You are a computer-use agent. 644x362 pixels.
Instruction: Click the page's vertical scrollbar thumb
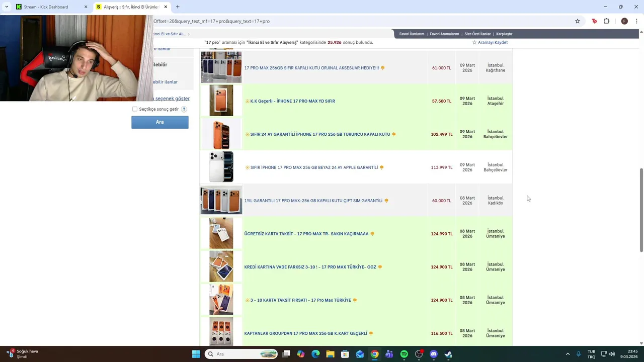[641, 210]
